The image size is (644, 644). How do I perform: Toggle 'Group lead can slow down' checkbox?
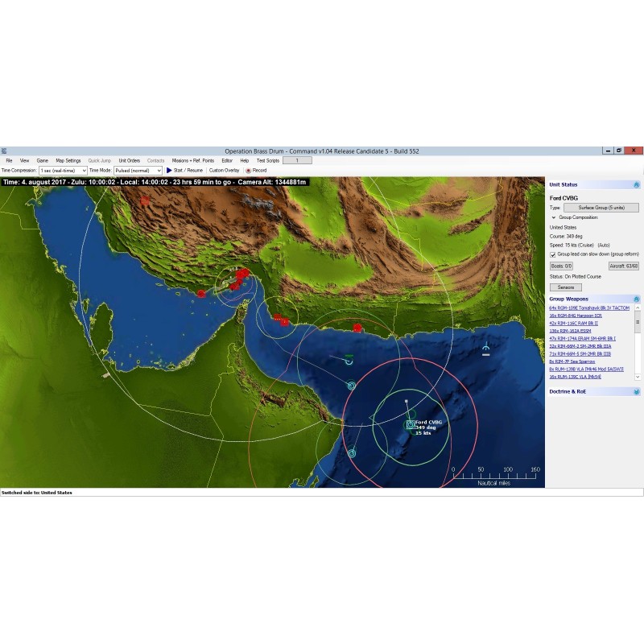pyautogui.click(x=552, y=254)
